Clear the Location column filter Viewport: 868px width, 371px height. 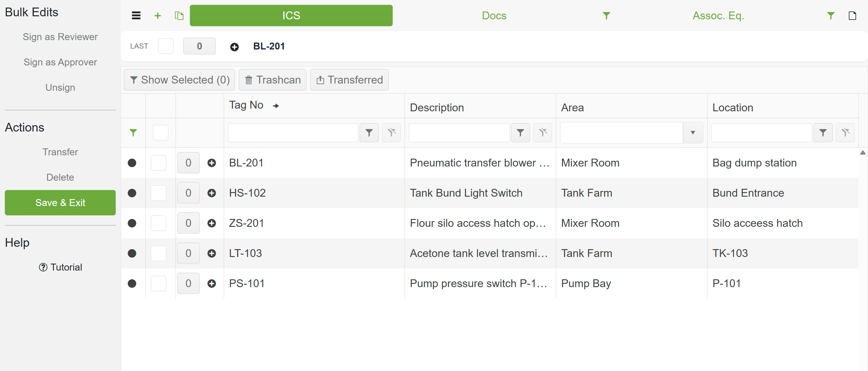[x=845, y=133]
